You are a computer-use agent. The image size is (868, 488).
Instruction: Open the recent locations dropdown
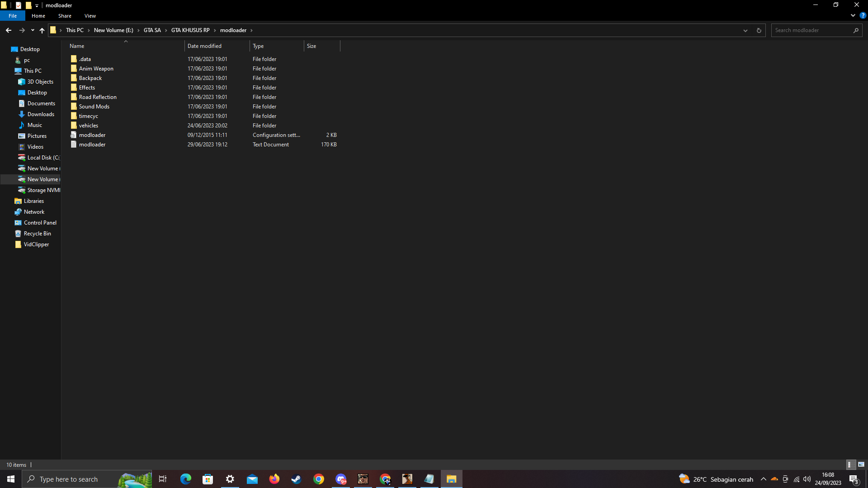[33, 30]
